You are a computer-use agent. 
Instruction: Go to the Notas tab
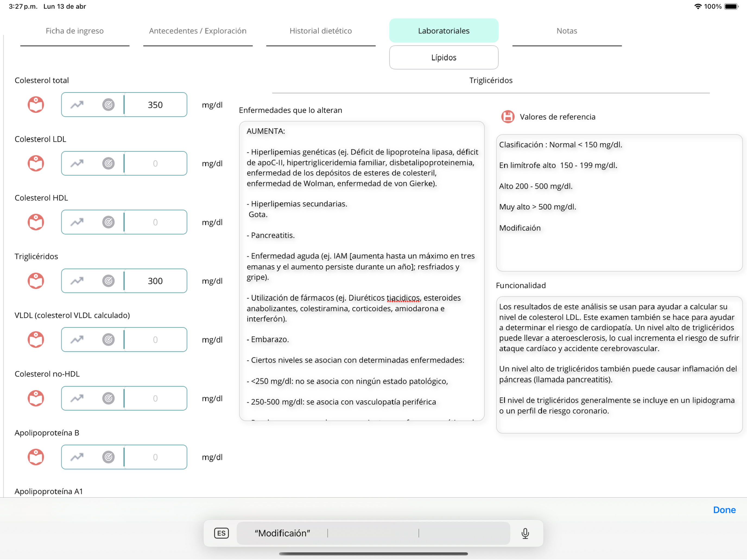[567, 31]
